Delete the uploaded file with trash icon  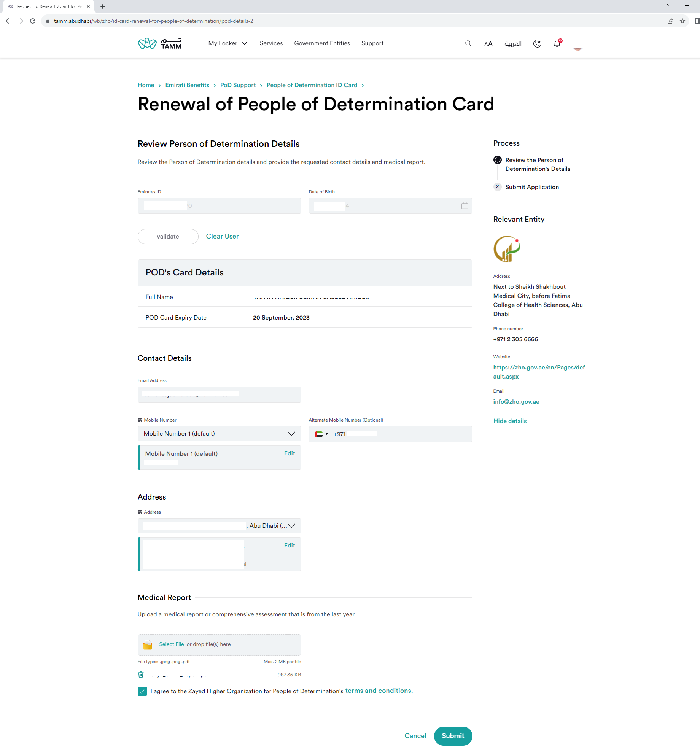pyautogui.click(x=141, y=675)
